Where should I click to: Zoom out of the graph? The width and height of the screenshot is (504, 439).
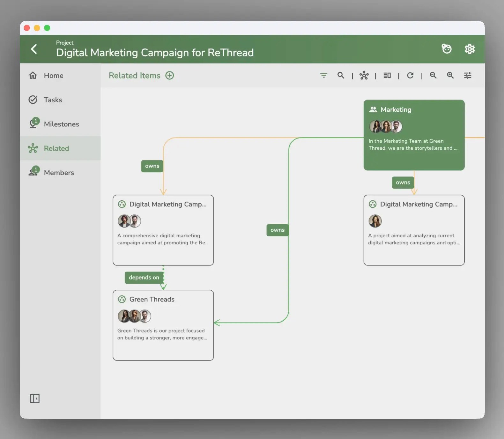(x=433, y=75)
